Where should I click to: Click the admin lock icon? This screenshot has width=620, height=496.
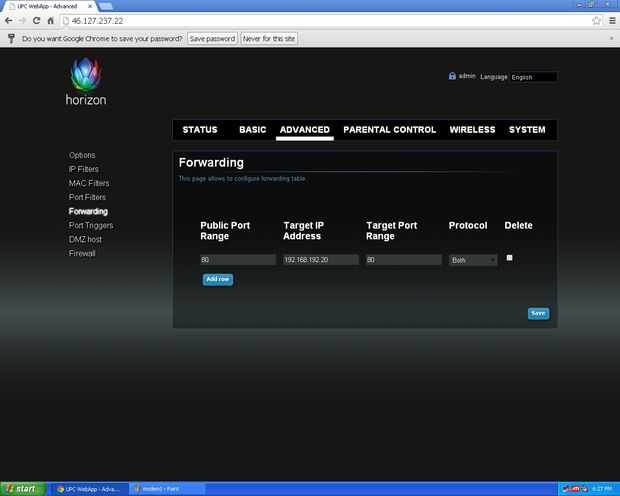452,76
